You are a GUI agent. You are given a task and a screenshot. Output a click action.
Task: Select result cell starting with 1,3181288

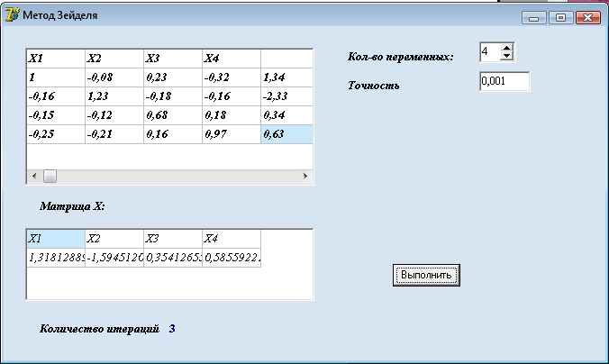56,258
